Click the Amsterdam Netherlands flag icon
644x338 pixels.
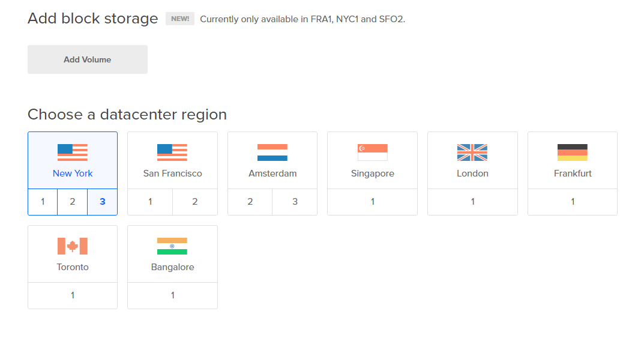coord(272,152)
